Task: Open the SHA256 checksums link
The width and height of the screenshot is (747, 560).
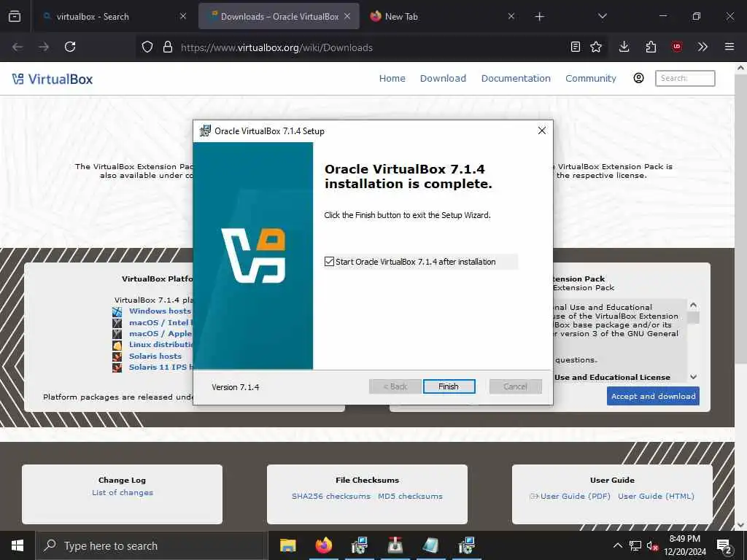Action: 331,496
